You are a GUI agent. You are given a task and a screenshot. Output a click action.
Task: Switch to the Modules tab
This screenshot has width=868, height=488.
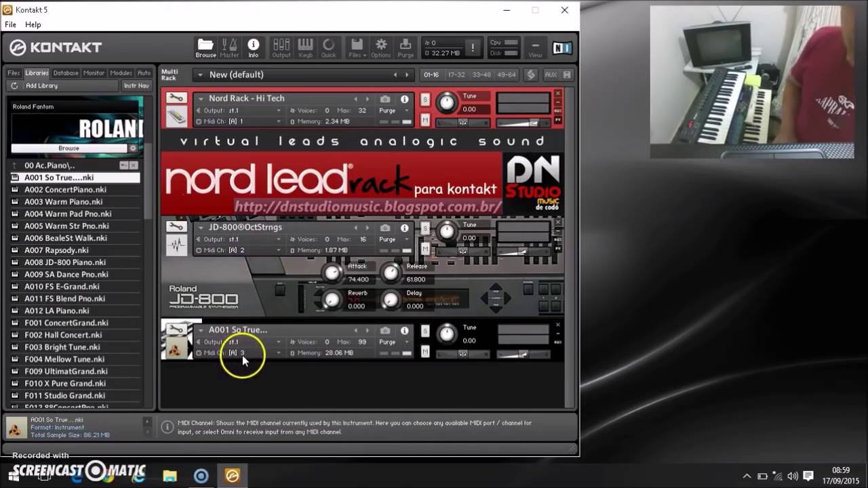[121, 73]
